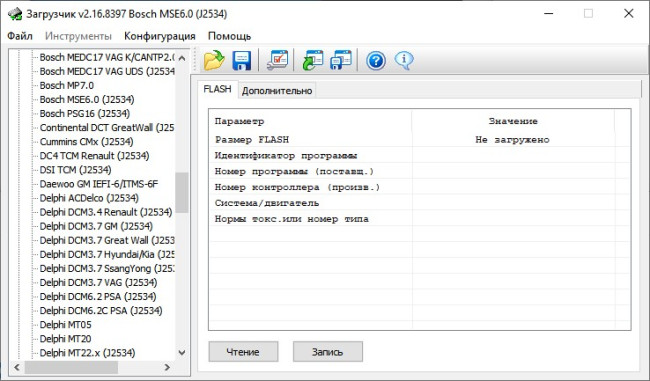Image resolution: width=650 pixels, height=381 pixels.
Task: Select the Система/двигатель row
Action: coord(420,203)
